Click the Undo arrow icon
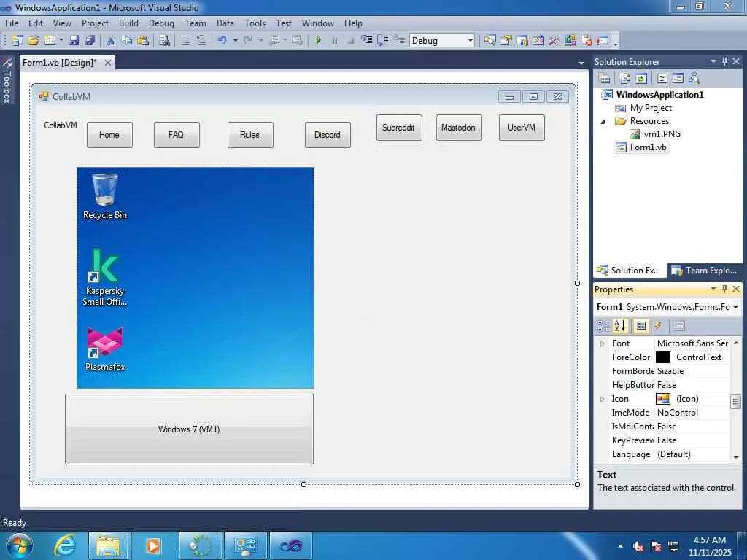 [222, 41]
